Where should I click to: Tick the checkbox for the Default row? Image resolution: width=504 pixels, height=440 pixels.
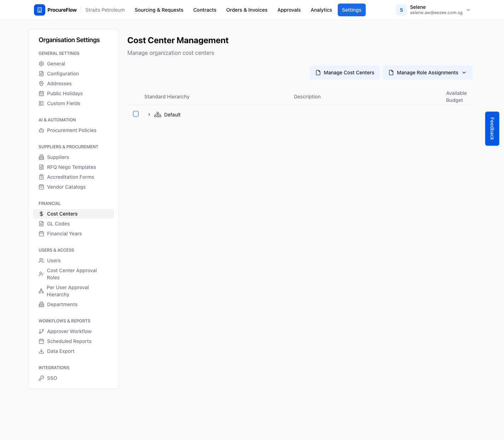pos(136,114)
